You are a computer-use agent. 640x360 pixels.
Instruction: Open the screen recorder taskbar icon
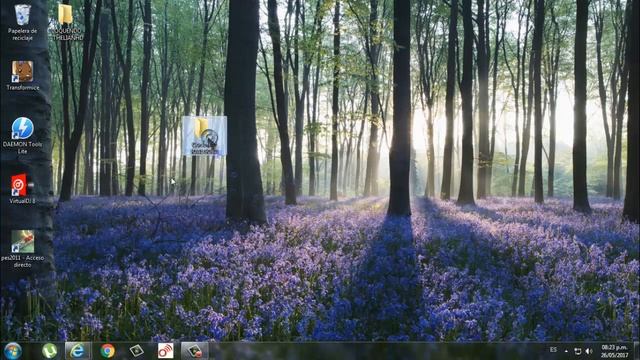pyautogui.click(x=195, y=351)
